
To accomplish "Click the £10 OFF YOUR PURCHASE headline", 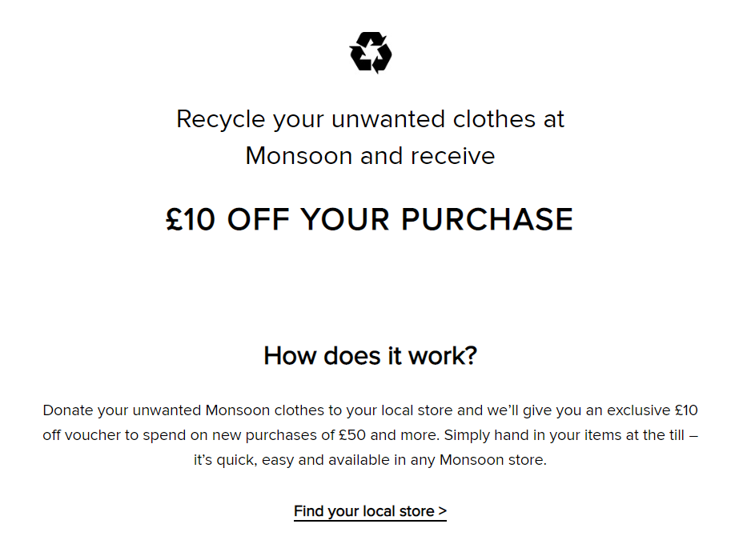I will (x=369, y=219).
